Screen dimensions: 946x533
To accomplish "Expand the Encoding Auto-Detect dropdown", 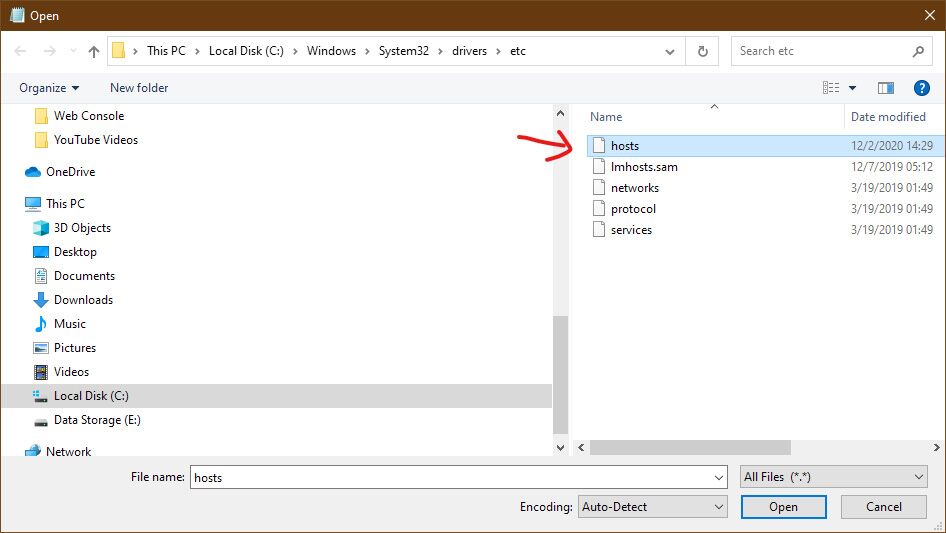I will (x=653, y=507).
